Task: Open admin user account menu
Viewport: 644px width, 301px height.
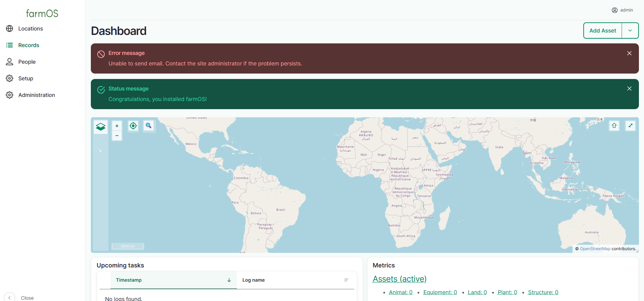Action: click(622, 10)
